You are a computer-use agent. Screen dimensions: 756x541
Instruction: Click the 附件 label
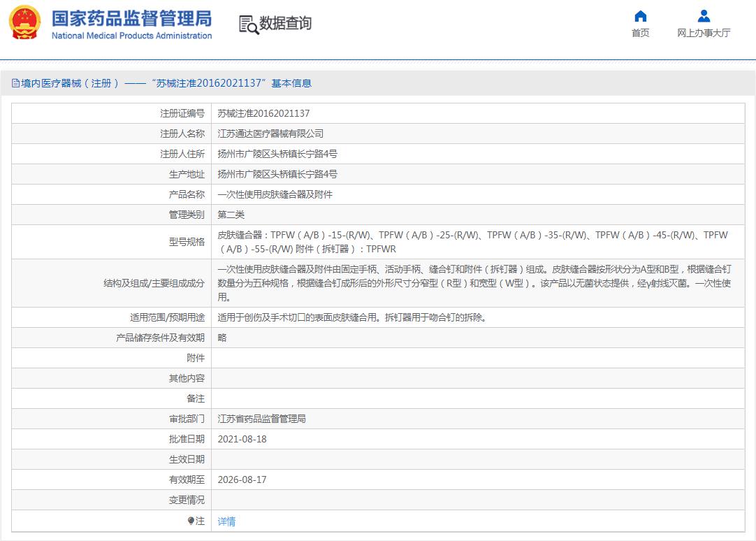[x=196, y=358]
